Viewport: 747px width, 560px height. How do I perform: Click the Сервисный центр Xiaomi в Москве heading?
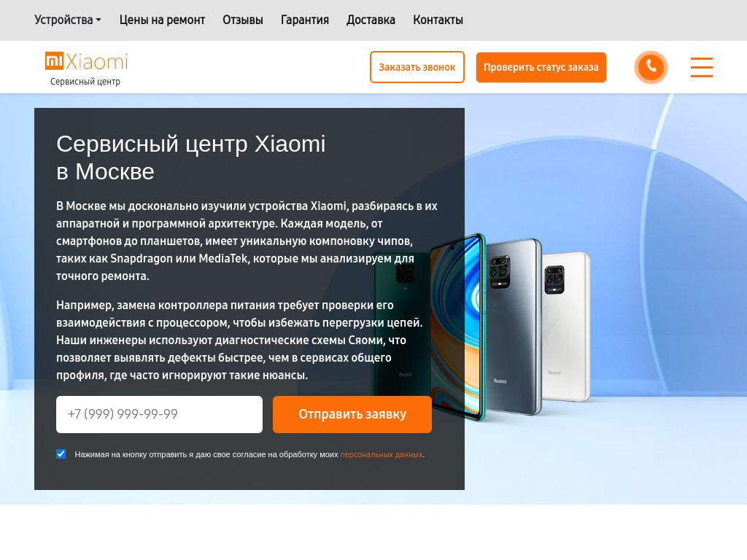pos(190,157)
